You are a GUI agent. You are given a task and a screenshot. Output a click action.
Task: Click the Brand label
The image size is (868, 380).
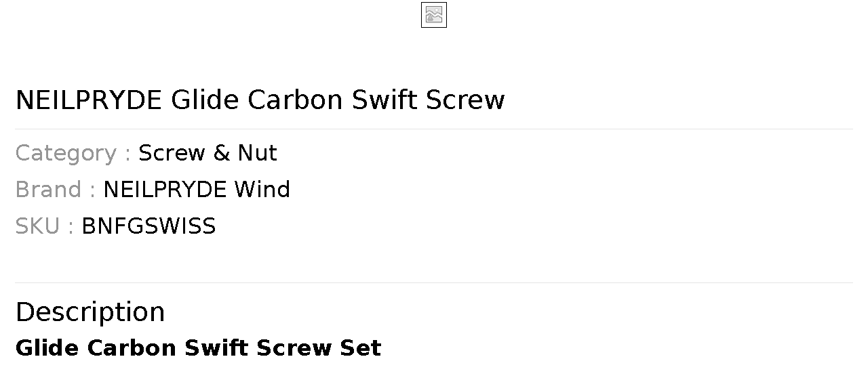48,190
